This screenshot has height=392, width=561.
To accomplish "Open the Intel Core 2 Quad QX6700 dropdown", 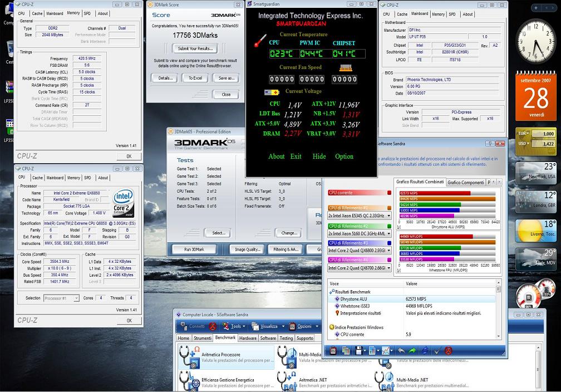I will point(388,268).
